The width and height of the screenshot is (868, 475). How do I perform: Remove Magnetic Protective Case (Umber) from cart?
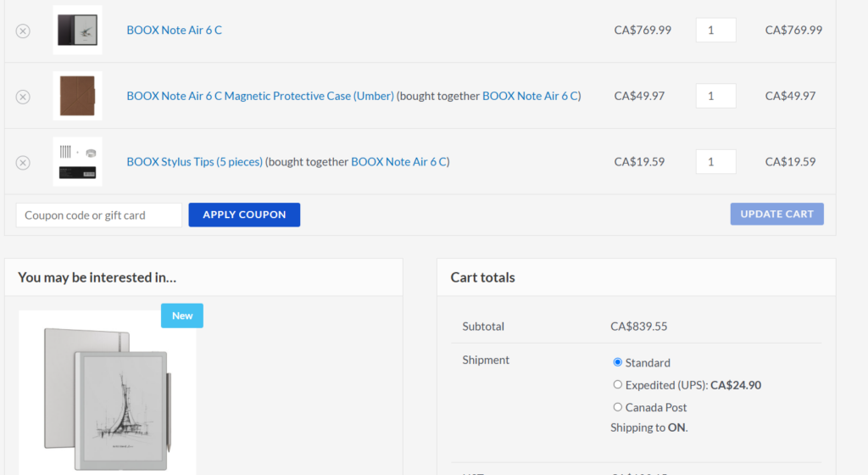(x=23, y=97)
